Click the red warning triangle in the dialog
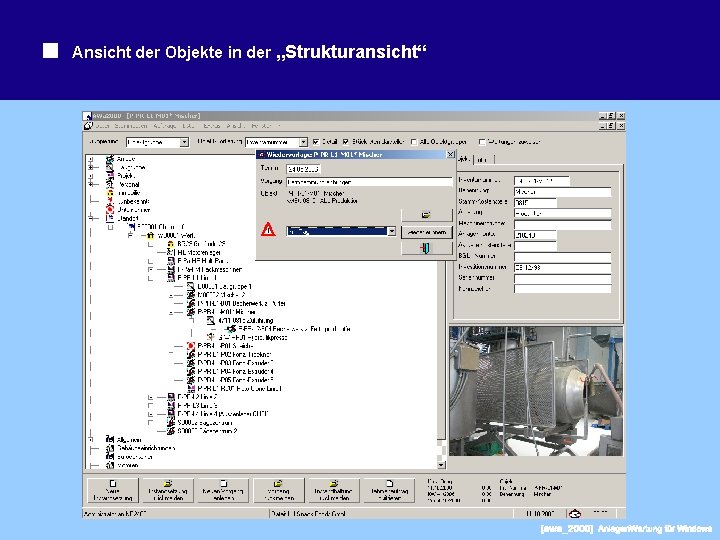This screenshot has height=540, width=720. (268, 229)
